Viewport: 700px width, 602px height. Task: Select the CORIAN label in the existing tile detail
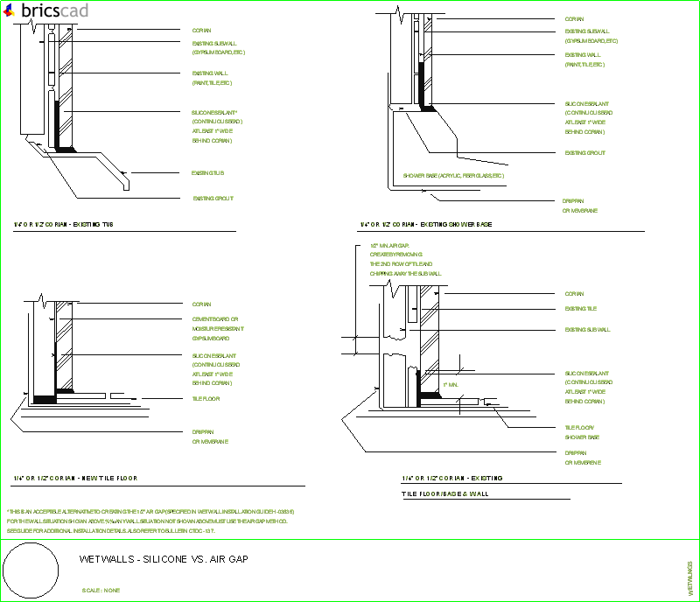coord(574,294)
